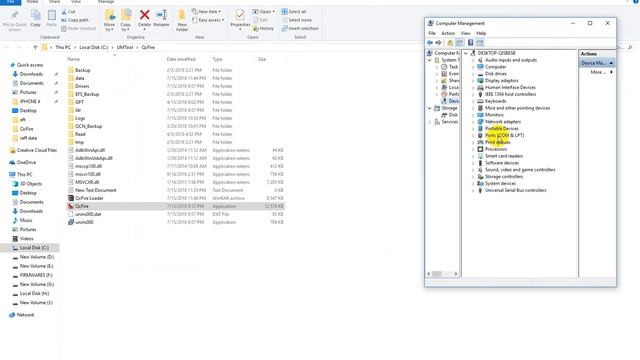
Task: Click History in the Open group
Action: tap(263, 29)
